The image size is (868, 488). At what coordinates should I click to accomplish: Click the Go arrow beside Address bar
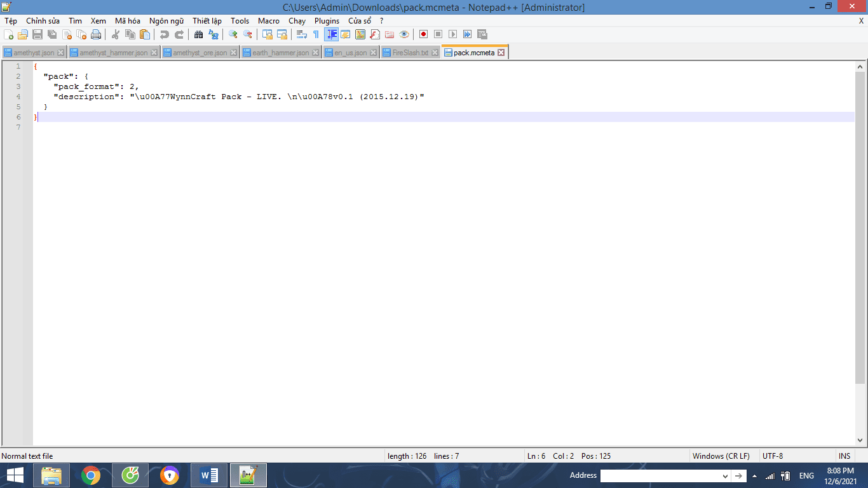(739, 476)
